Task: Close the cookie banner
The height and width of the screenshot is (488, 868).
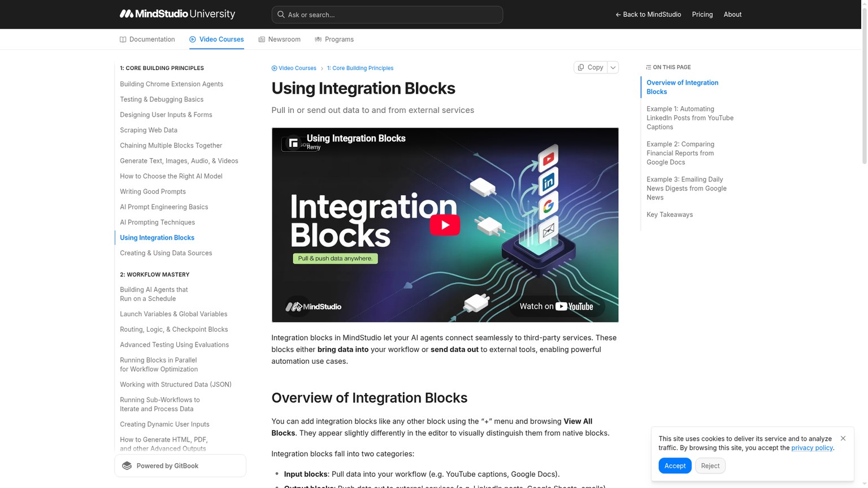Action: click(843, 438)
